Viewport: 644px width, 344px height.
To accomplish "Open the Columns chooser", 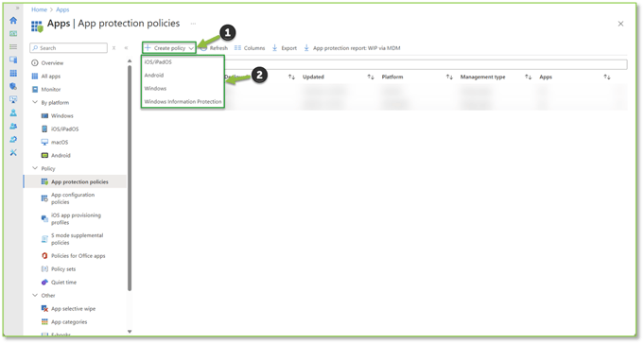I will pos(250,48).
